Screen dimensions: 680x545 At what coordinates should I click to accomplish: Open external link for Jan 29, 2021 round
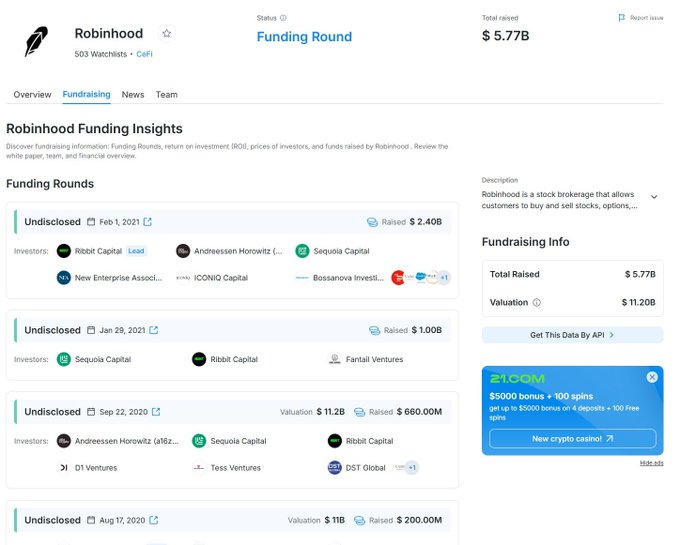pos(154,330)
